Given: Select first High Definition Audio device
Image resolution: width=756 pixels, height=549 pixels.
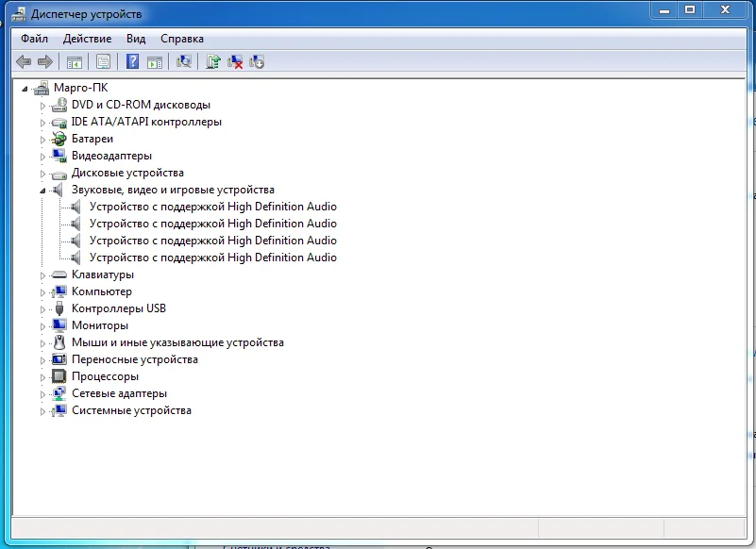Looking at the screenshot, I should point(213,207).
